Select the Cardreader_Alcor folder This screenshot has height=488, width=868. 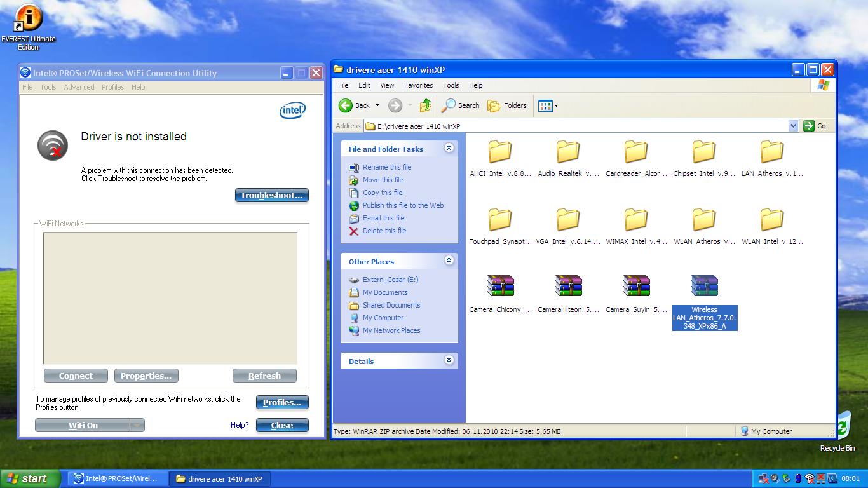pyautogui.click(x=637, y=158)
